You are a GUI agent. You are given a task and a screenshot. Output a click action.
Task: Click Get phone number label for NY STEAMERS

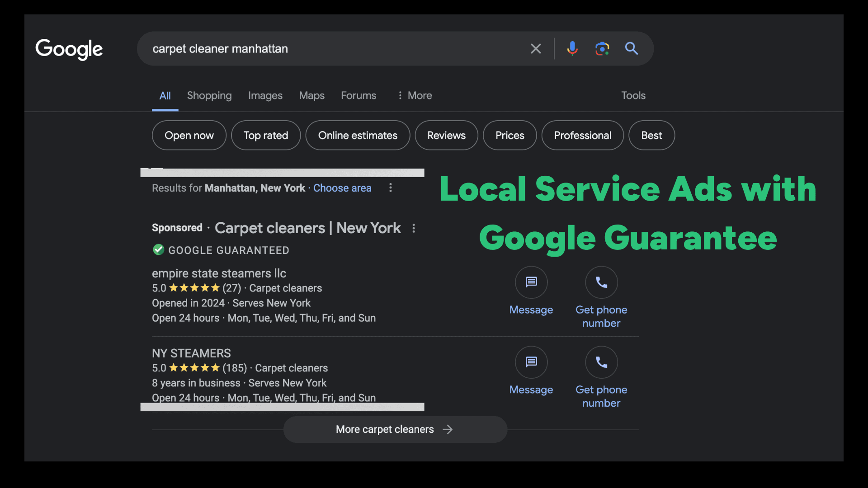pos(601,396)
